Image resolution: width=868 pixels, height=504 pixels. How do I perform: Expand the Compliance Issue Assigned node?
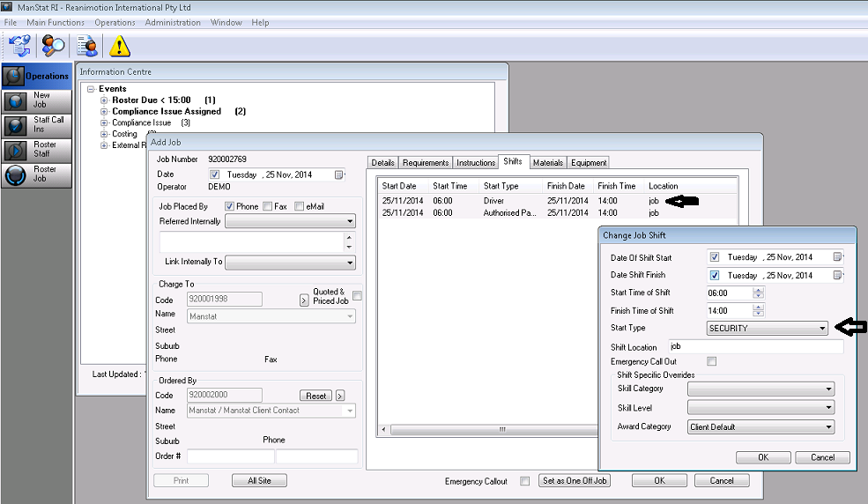104,112
